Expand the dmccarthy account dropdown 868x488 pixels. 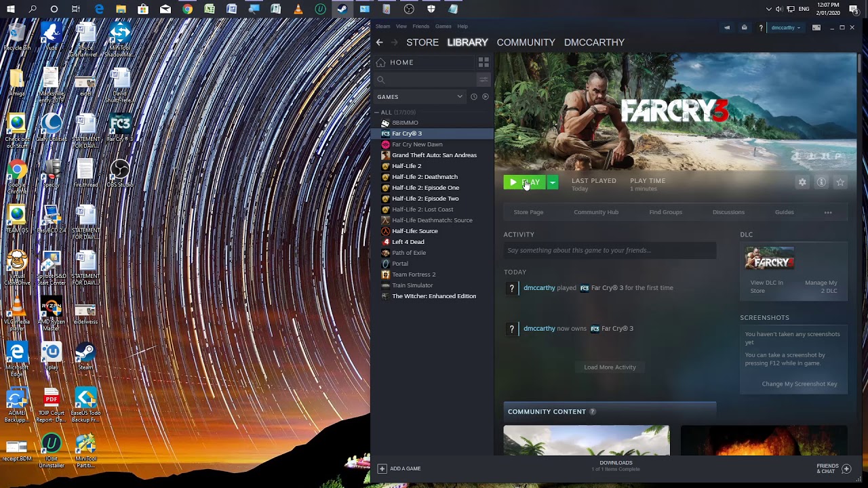[786, 28]
